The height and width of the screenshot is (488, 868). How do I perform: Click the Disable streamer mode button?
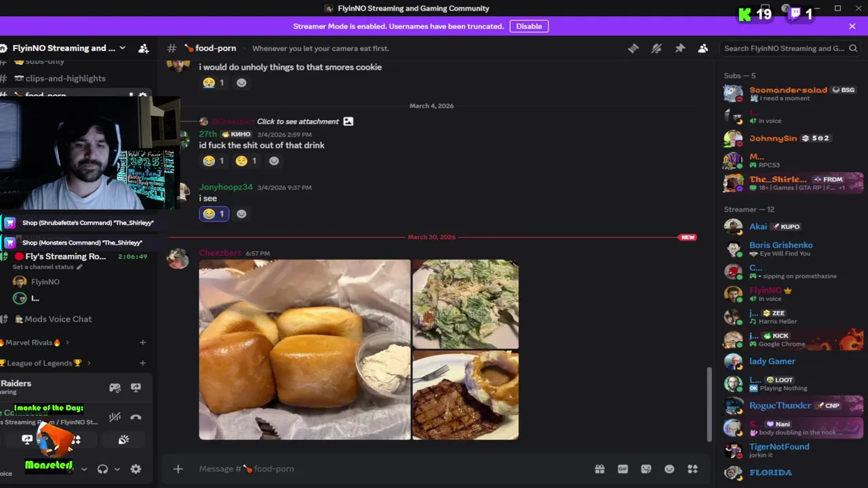pyautogui.click(x=529, y=26)
